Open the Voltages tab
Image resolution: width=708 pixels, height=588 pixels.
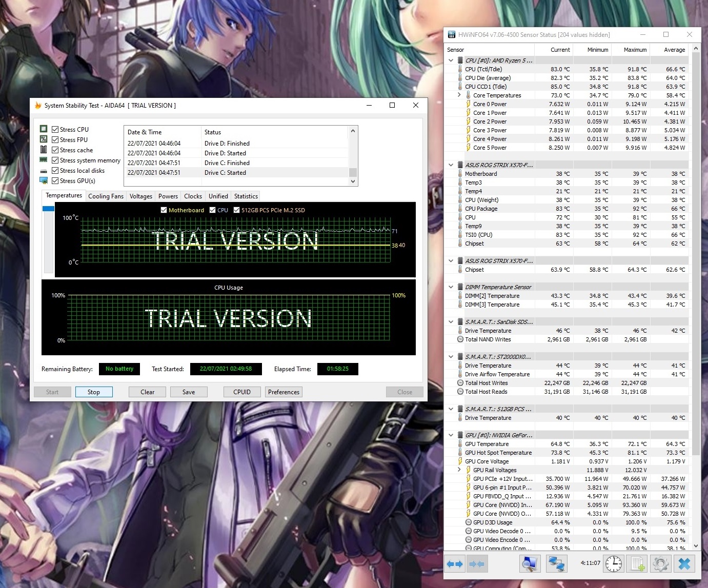[x=141, y=196]
